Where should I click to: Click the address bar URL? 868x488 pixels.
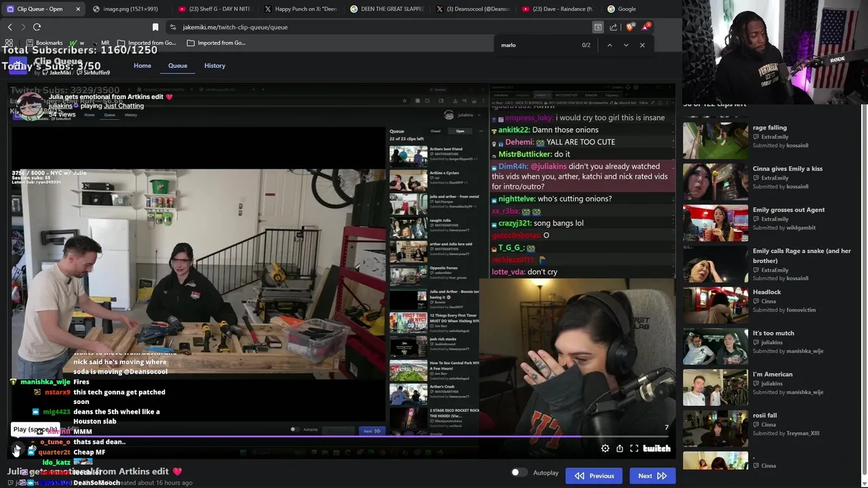click(x=235, y=27)
